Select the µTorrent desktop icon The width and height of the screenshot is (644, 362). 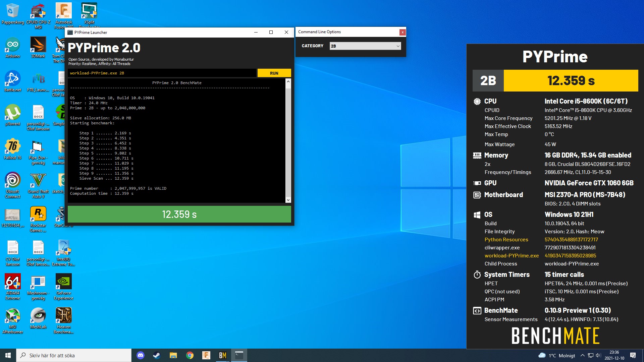[13, 115]
